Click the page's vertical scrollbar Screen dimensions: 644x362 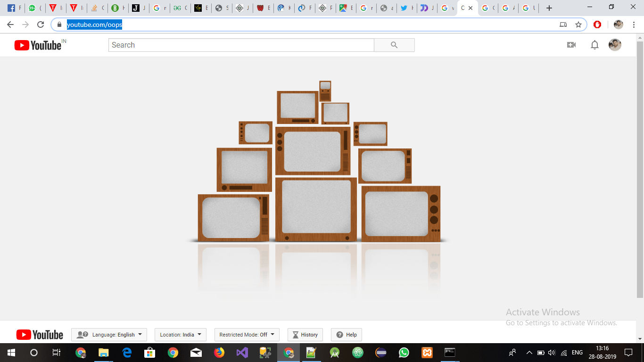640,170
